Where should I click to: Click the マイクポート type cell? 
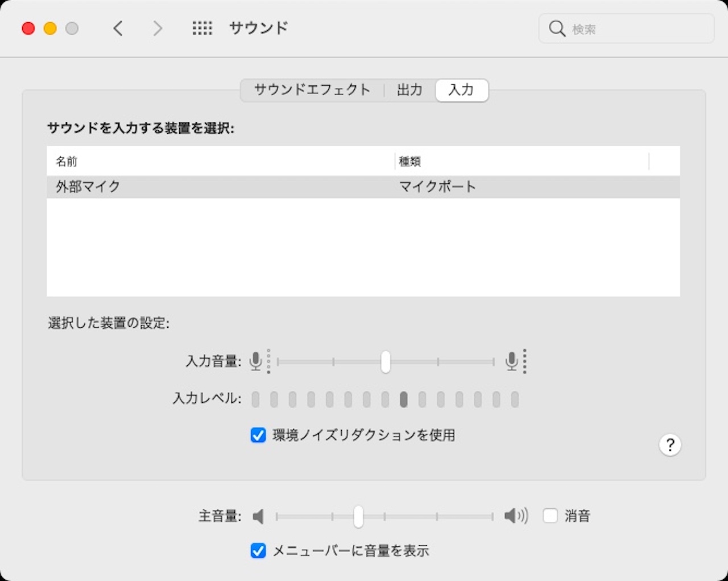click(x=437, y=187)
